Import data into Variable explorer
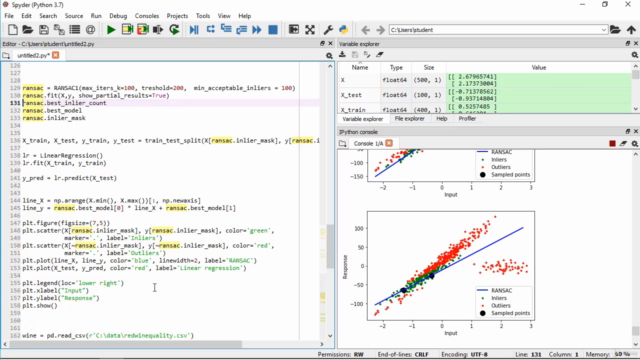640x360 pixels. pyautogui.click(x=342, y=55)
